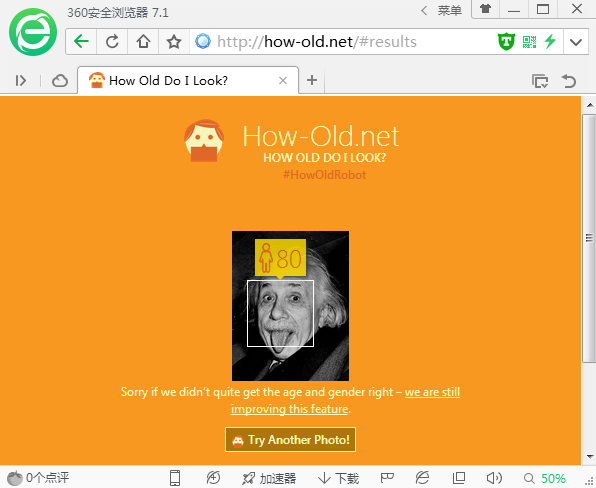The image size is (596, 488).
Task: Bookmark this page with the star icon
Action: pyautogui.click(x=174, y=41)
